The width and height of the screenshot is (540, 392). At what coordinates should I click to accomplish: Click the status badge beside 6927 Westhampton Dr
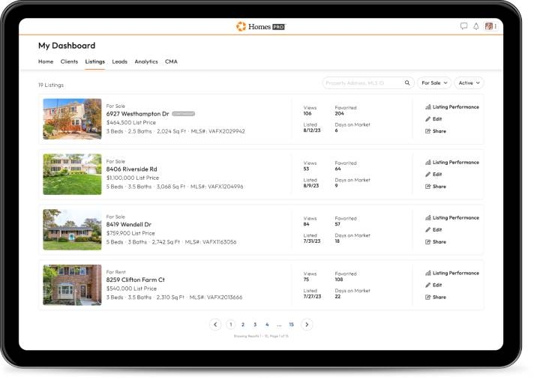pyautogui.click(x=183, y=114)
